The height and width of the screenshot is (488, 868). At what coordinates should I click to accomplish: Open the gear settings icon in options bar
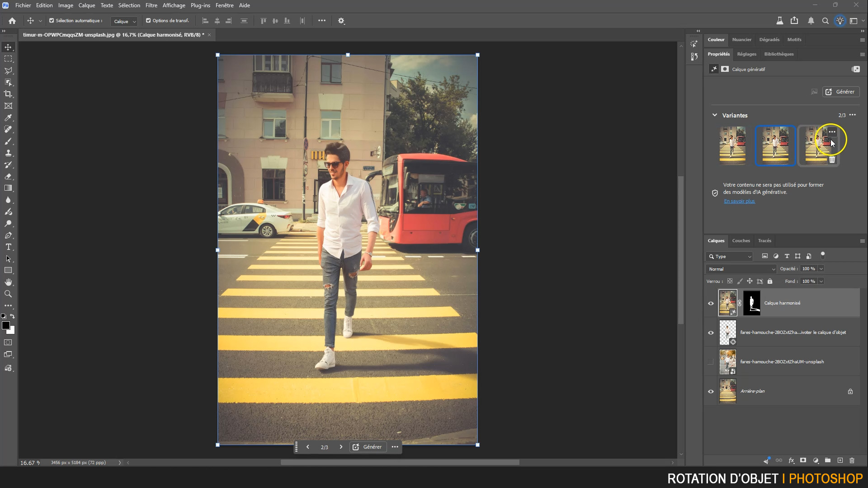pos(341,21)
